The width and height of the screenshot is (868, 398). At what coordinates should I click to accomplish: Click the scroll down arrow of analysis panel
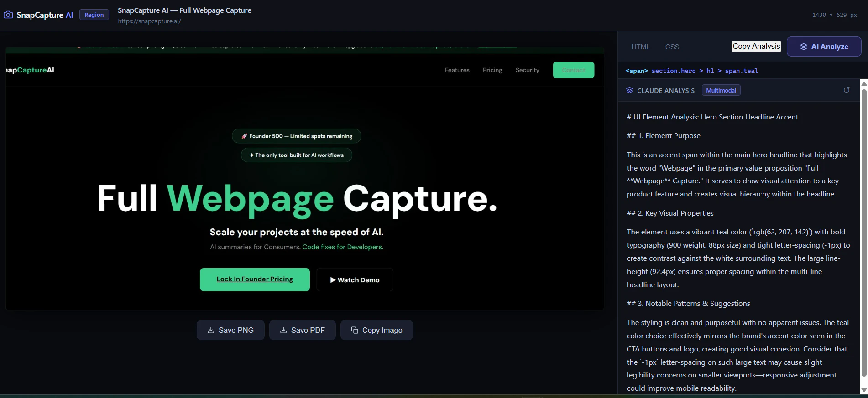coord(864,390)
